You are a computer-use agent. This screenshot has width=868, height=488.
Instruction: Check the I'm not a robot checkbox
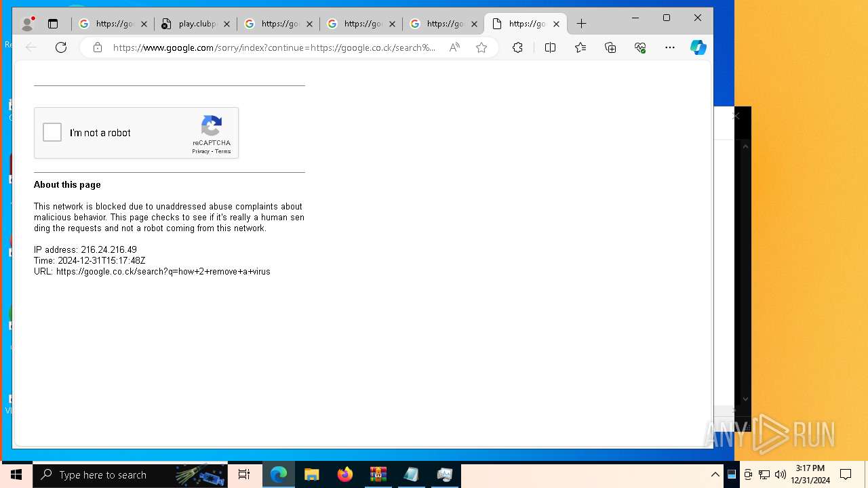[x=52, y=132]
